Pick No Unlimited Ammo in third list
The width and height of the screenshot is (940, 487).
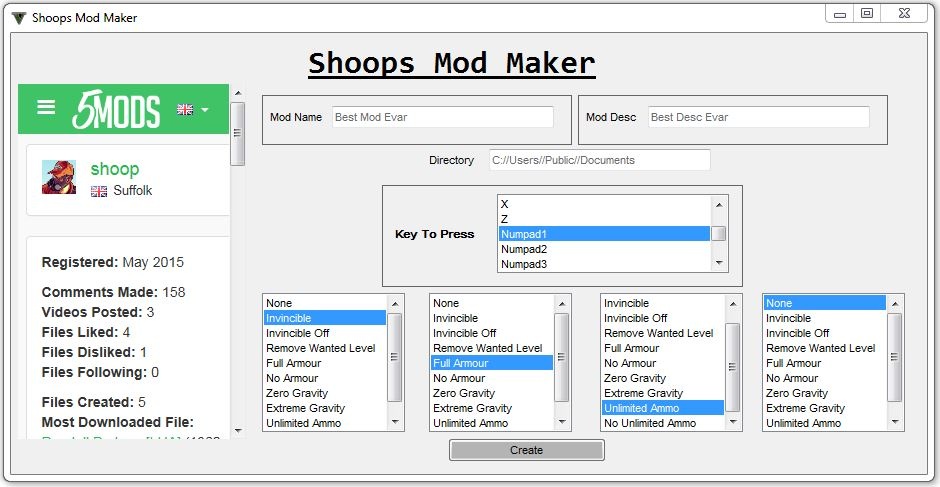[x=650, y=423]
